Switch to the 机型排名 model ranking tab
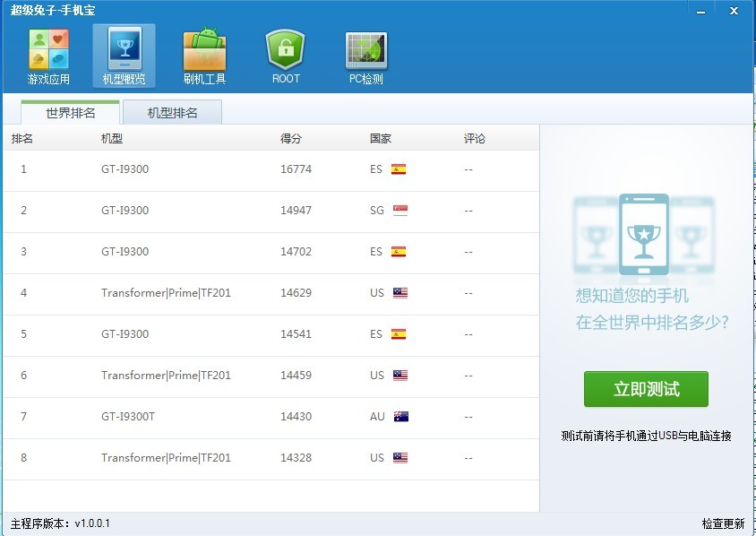 tap(172, 113)
